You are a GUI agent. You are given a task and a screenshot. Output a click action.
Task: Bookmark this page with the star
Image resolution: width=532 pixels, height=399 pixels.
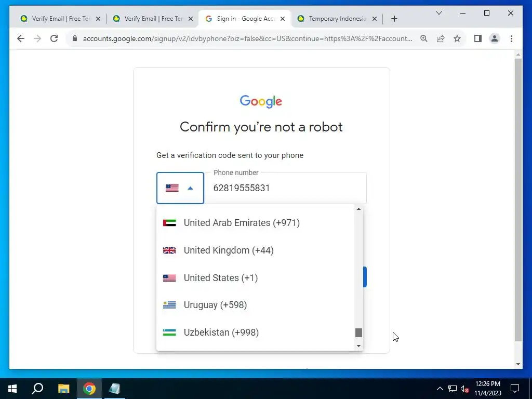[x=457, y=38]
